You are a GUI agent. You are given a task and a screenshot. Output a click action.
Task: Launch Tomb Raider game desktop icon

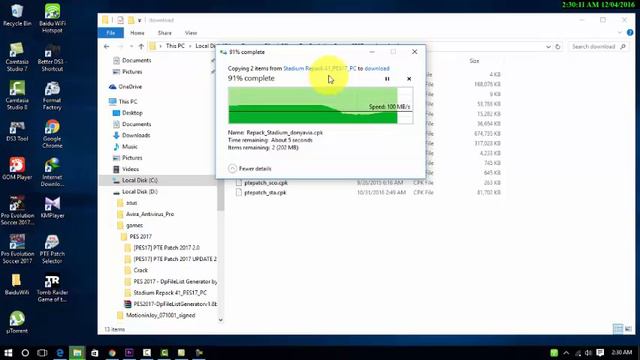[52, 288]
